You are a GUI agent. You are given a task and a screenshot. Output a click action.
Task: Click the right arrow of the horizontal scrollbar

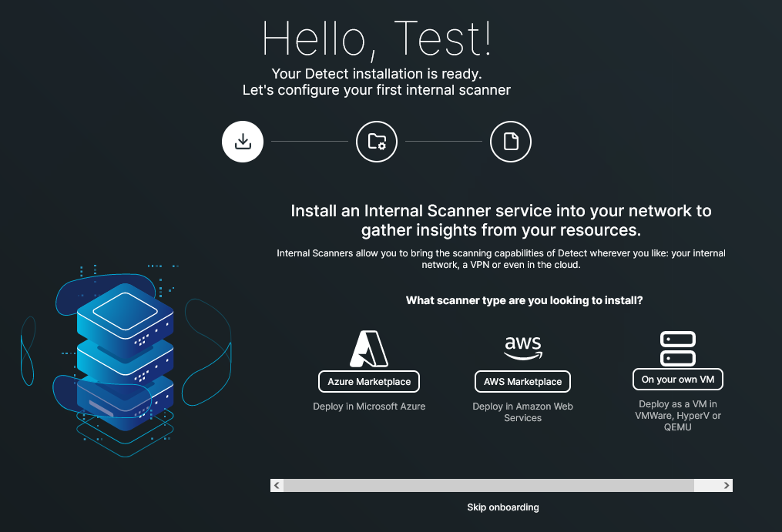(725, 485)
